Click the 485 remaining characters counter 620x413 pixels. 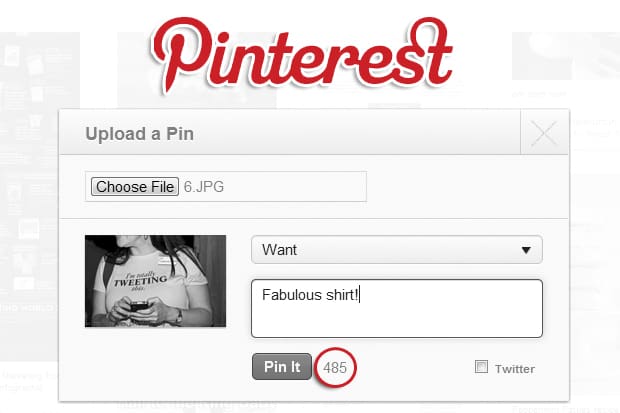335,367
